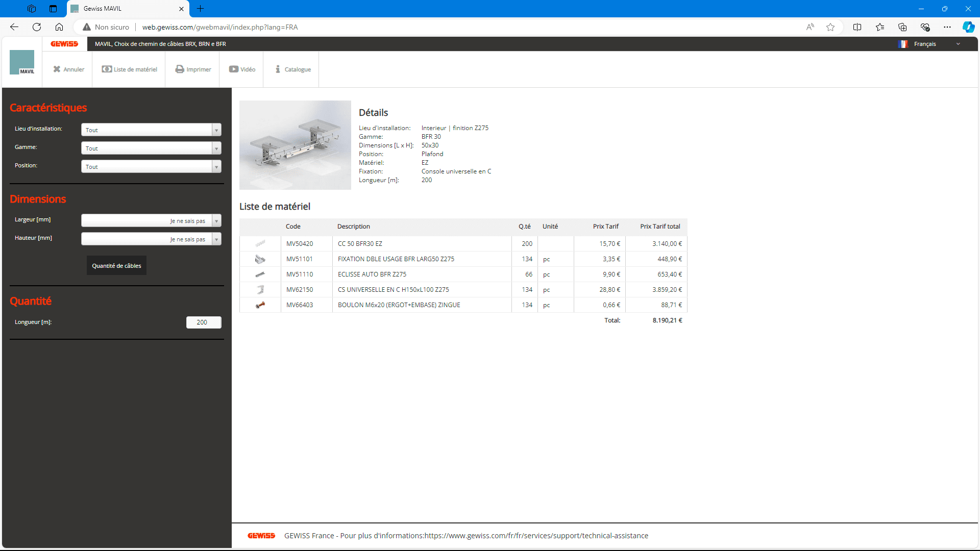Open the Copilot sidebar
Image resolution: width=980 pixels, height=551 pixels.
click(x=968, y=27)
